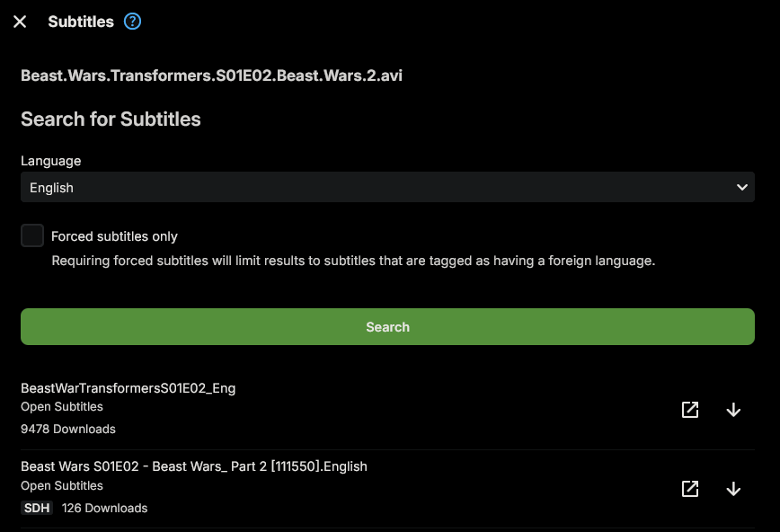Close the Subtitles dialog

pyautogui.click(x=20, y=22)
